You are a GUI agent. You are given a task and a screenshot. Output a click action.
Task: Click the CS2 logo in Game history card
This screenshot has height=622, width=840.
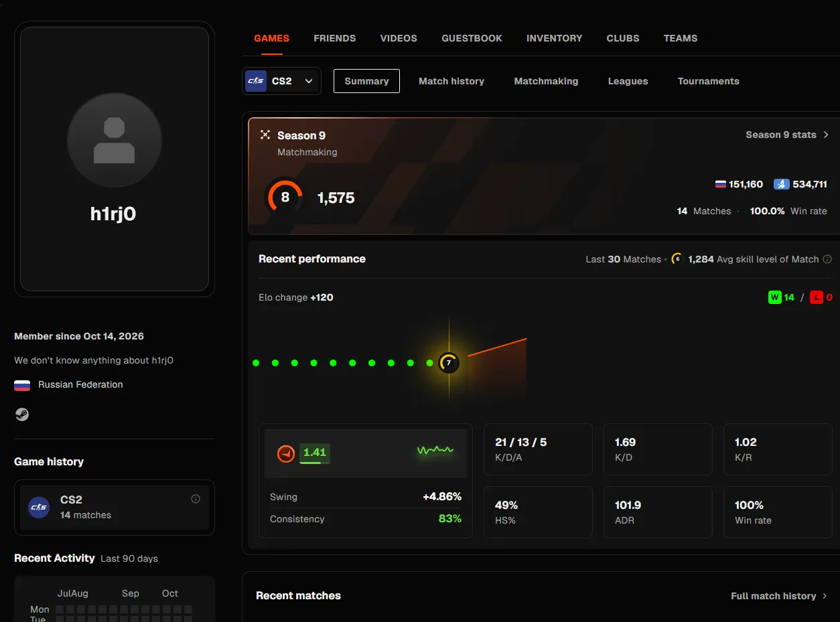(39, 508)
